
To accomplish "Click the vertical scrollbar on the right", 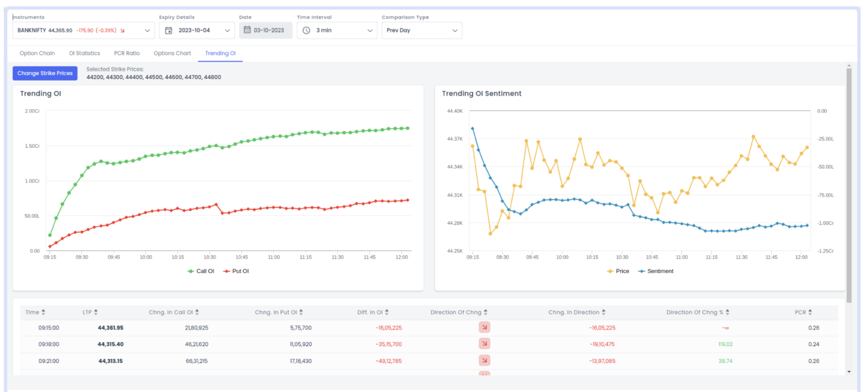I will pos(849,182).
